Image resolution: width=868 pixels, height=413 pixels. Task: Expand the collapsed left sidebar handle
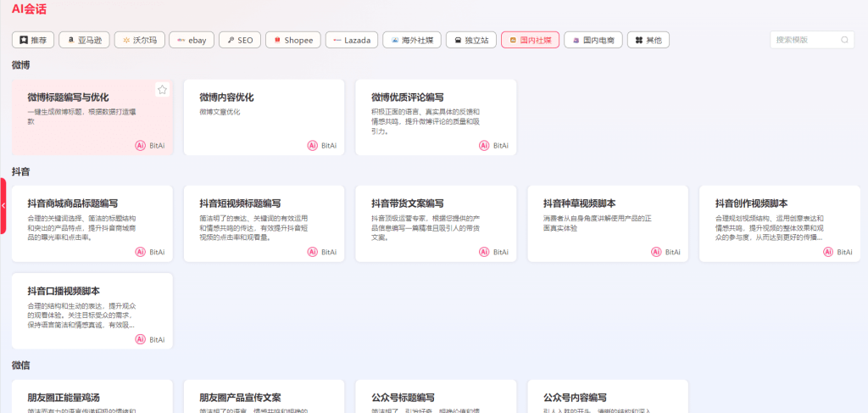[3, 205]
